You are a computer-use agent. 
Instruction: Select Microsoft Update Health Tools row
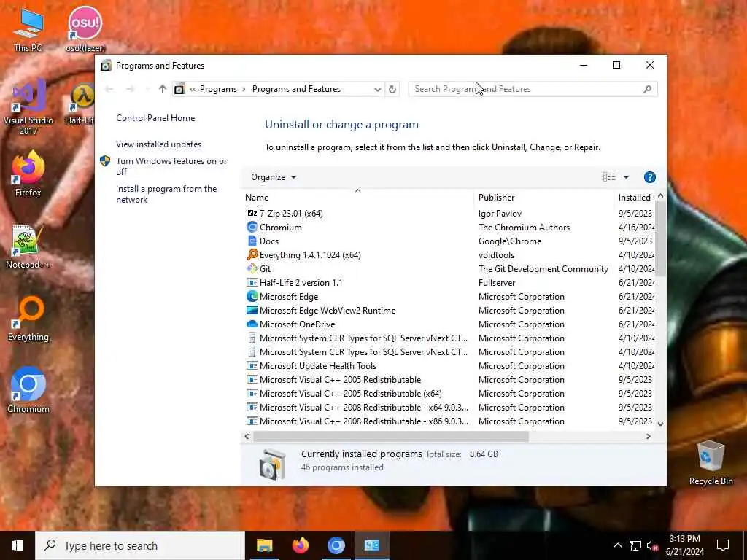[449, 366]
